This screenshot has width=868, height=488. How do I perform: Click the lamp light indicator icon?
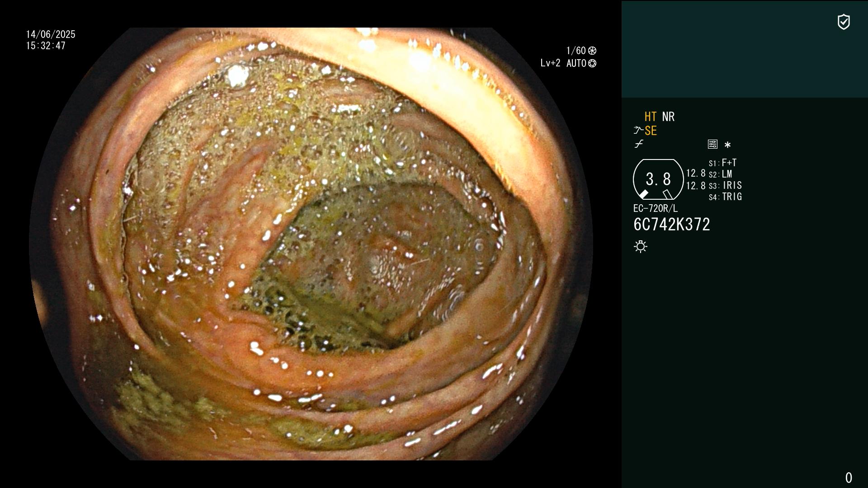coord(641,246)
